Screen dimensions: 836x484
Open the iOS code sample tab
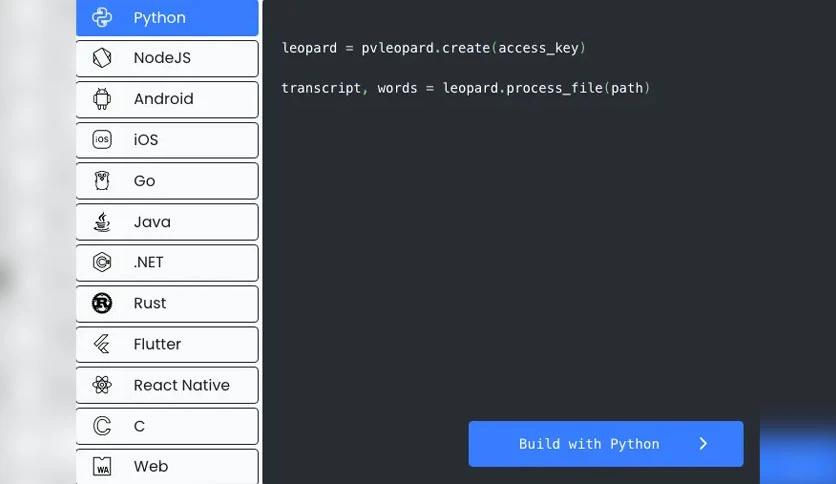pyautogui.click(x=167, y=140)
